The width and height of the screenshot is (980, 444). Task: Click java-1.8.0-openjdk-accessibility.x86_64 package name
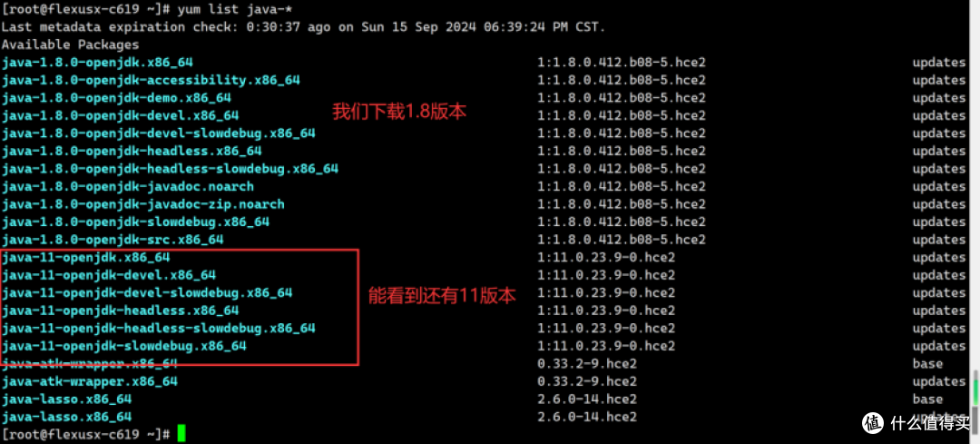click(151, 80)
